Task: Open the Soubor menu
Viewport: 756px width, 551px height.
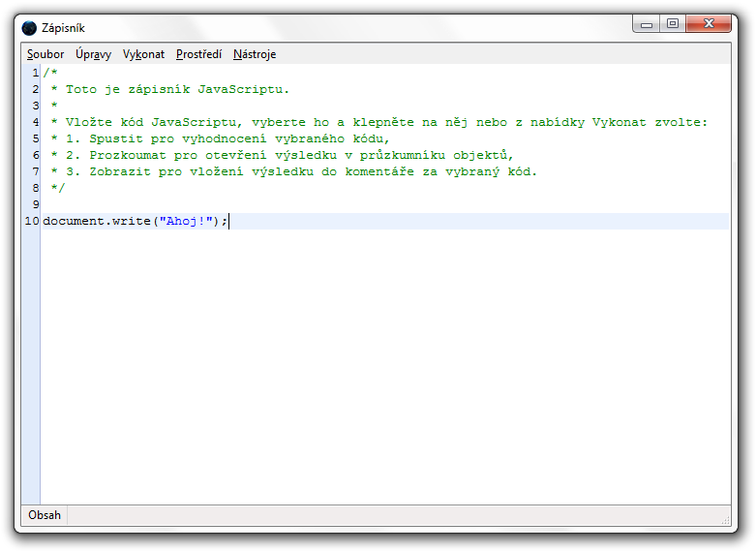Action: click(45, 54)
